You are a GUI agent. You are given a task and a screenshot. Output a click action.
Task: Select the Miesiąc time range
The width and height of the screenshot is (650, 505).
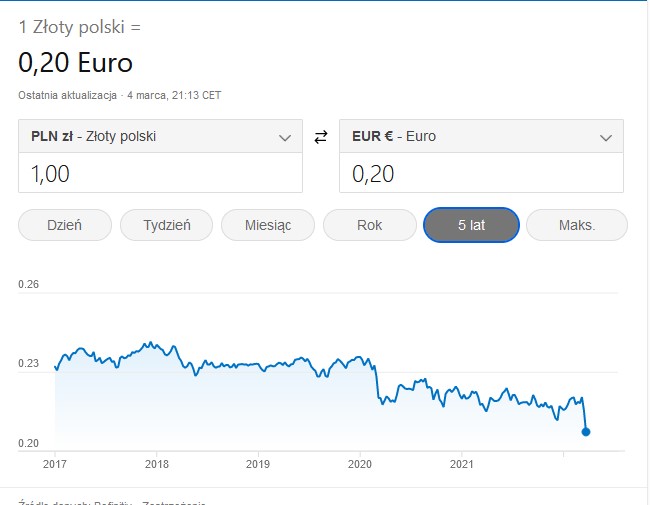point(268,225)
